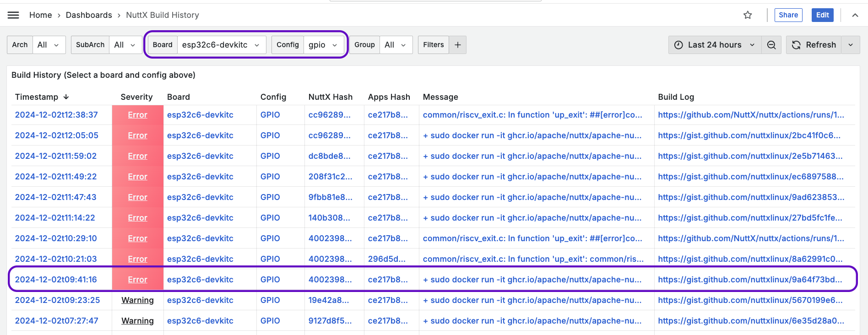
Task: Open refresh interval dropdown arrow
Action: 851,45
